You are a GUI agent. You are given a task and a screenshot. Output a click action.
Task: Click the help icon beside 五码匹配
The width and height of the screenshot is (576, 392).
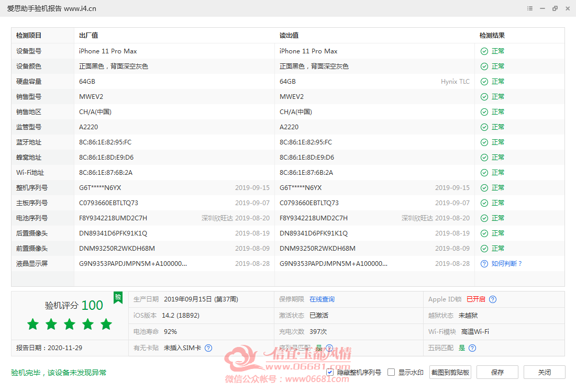coord(472,348)
